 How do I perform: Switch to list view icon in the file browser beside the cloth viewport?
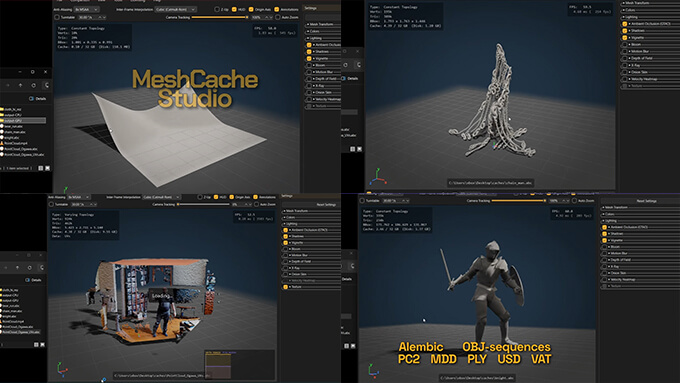click(40, 168)
